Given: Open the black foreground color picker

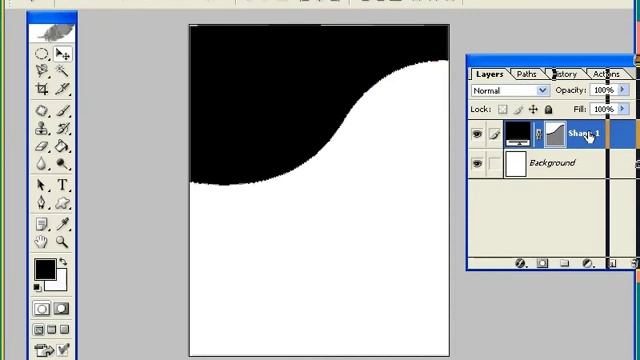Looking at the screenshot, I should [x=45, y=269].
